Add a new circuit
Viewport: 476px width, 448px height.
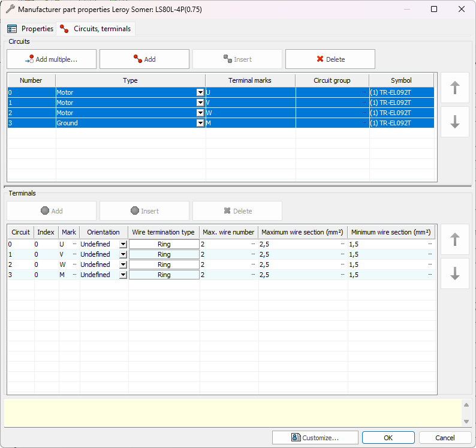pos(144,59)
